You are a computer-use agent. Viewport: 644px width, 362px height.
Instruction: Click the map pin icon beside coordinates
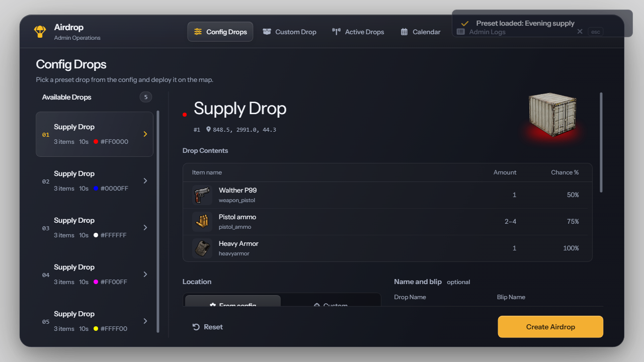[208, 130]
